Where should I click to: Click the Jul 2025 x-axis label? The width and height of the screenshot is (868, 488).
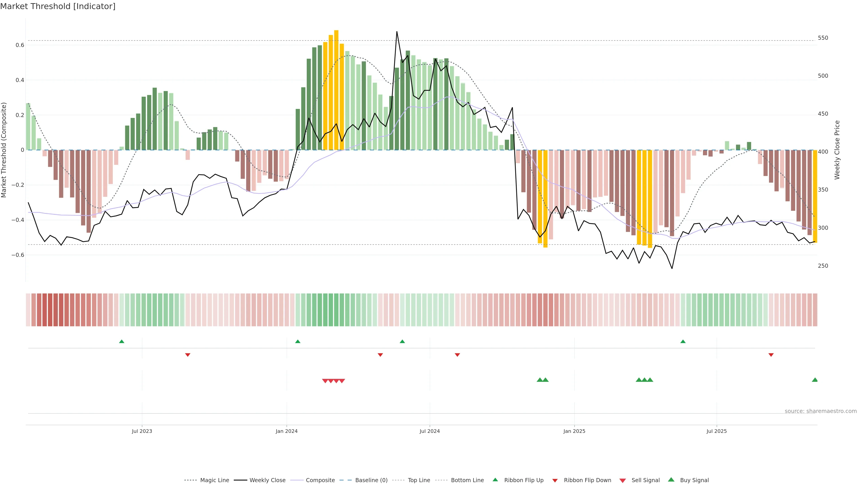tap(716, 431)
